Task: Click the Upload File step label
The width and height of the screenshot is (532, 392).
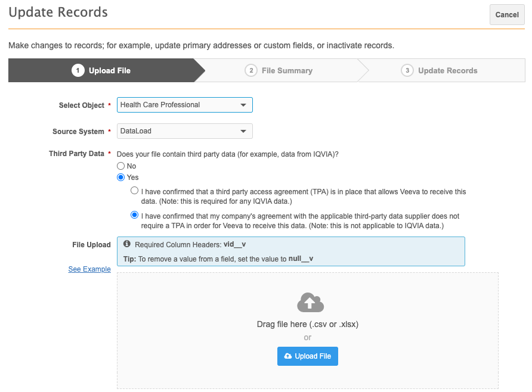Action: [x=110, y=70]
